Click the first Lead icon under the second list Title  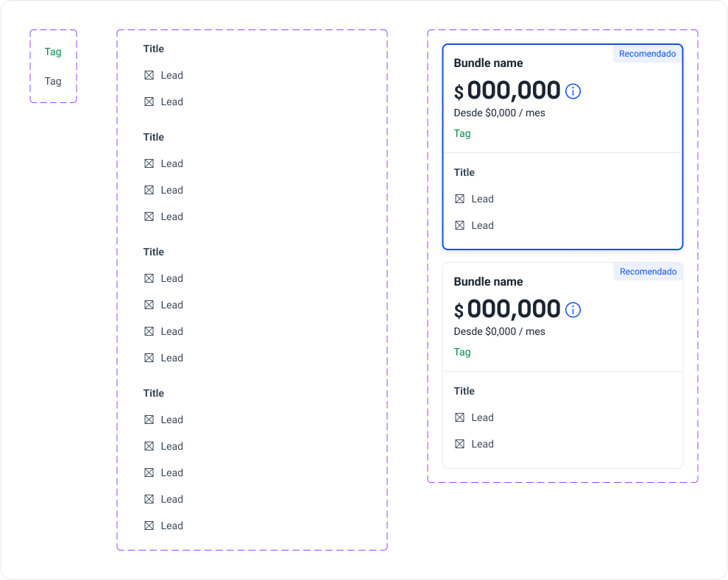149,163
